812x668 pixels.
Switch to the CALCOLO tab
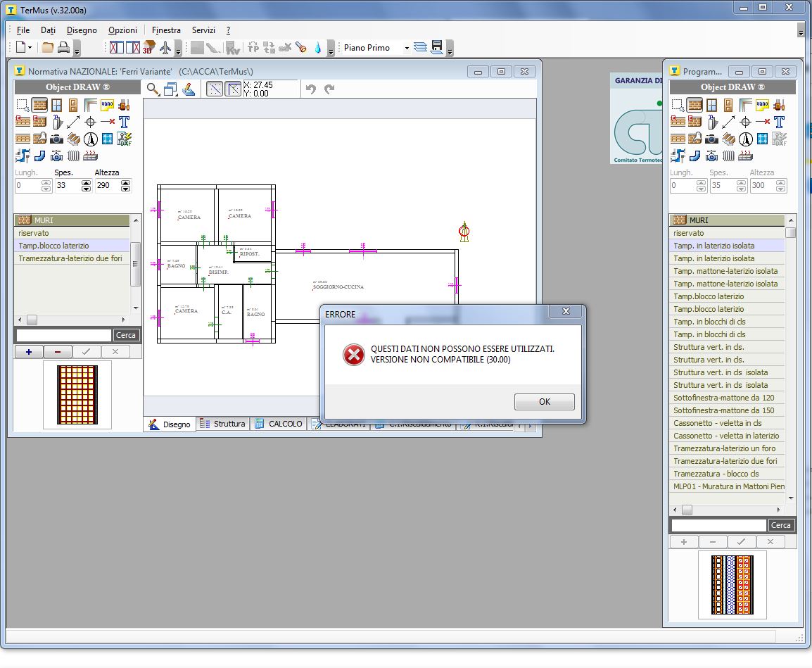(x=279, y=424)
